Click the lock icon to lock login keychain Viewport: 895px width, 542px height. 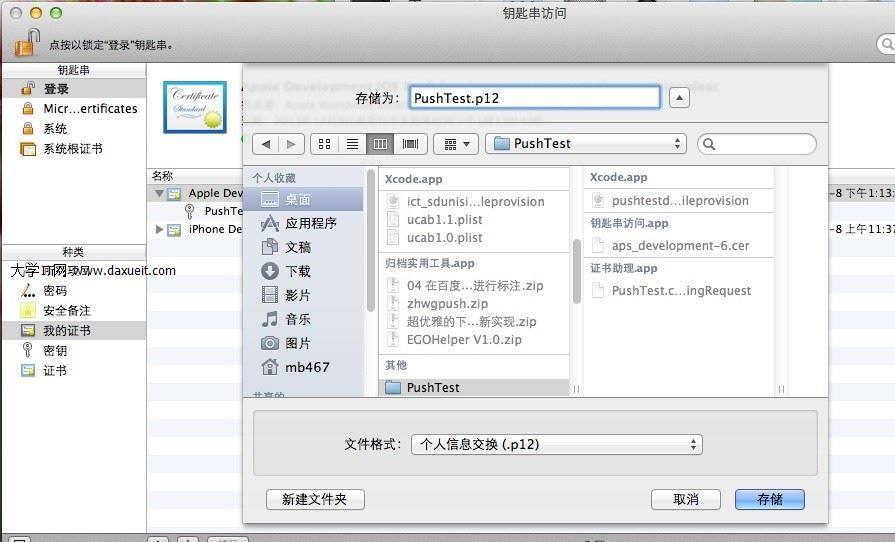click(27, 43)
